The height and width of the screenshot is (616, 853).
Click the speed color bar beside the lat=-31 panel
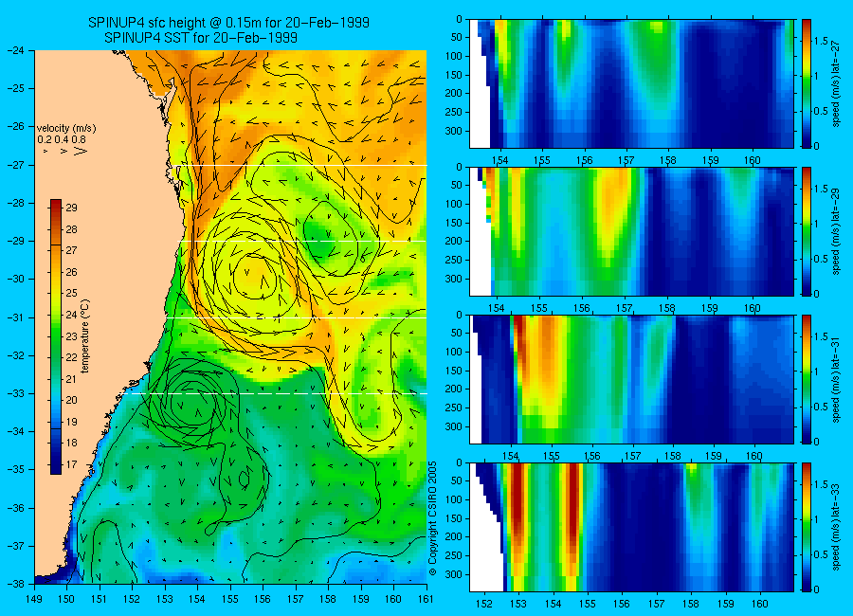point(806,379)
